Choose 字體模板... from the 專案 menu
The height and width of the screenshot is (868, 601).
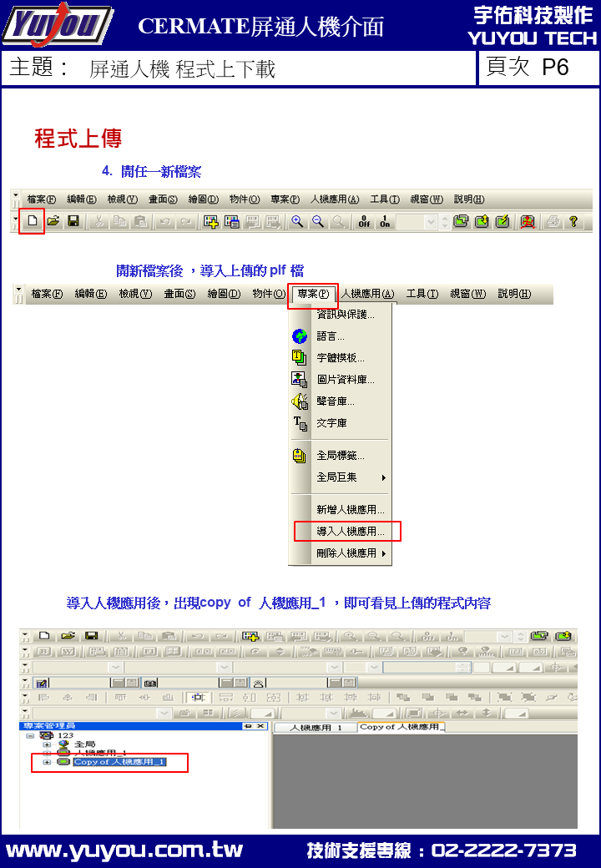(x=341, y=357)
